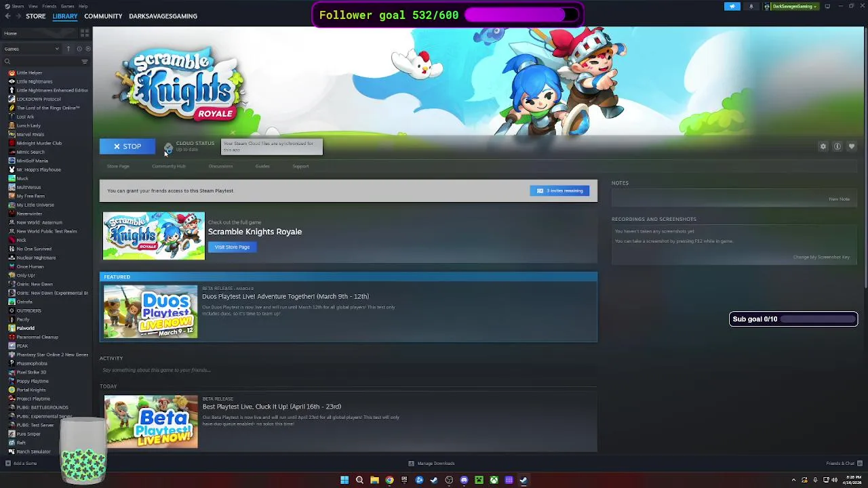Click the activity 'Say something' input field
Image resolution: width=868 pixels, height=488 pixels.
[x=349, y=370]
